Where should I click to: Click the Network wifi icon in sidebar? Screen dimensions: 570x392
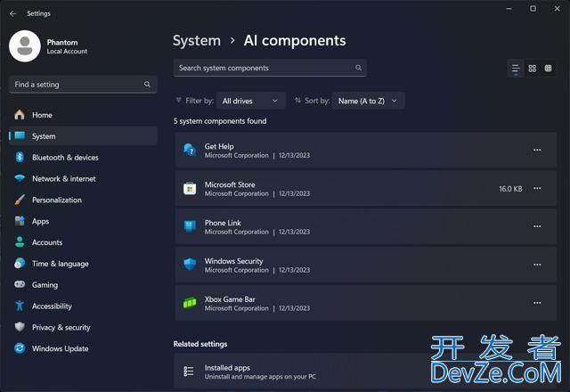(x=20, y=178)
